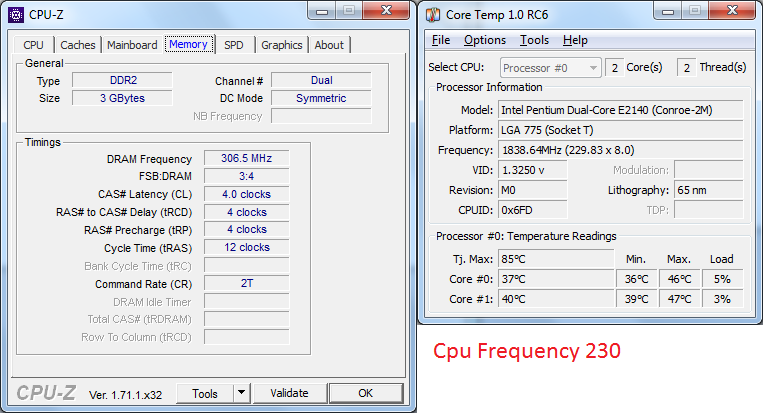Switch to the SPD tab

point(234,45)
